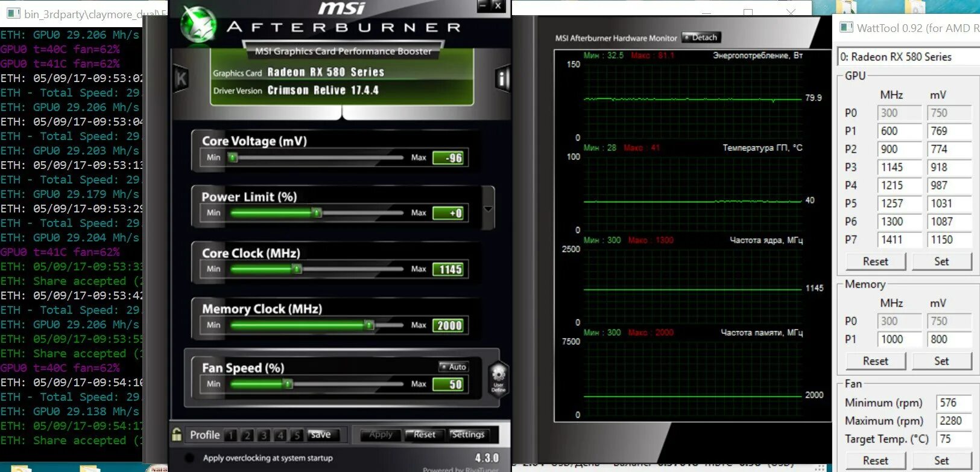Edit Memory P1 MHz field showing 1000

(x=900, y=339)
